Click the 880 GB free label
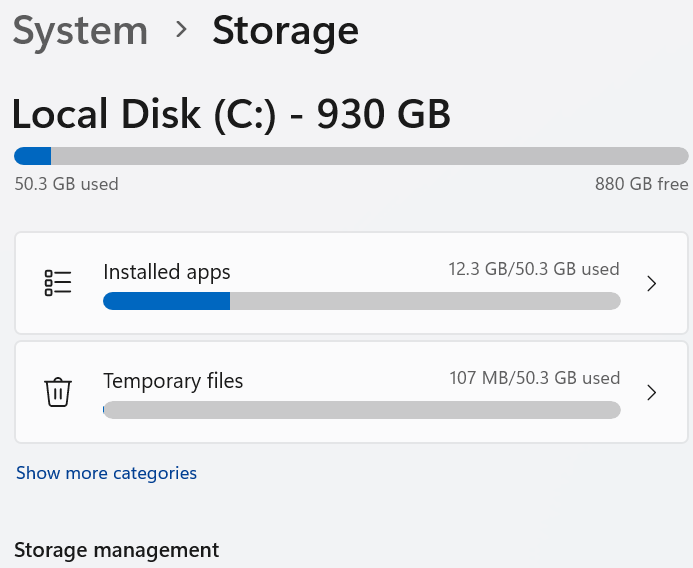 [641, 184]
